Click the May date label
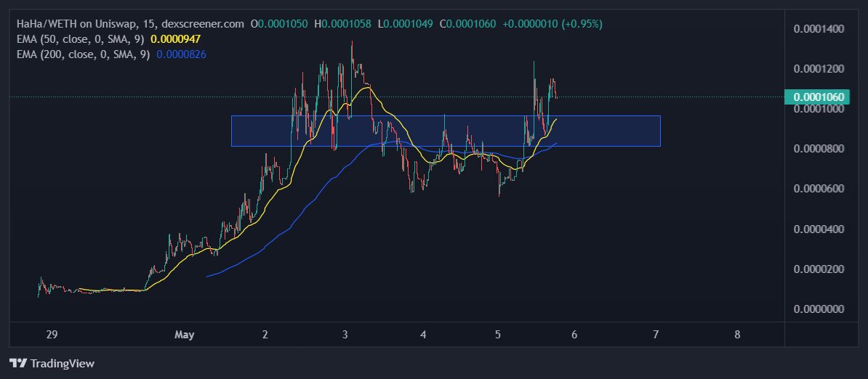 coord(185,334)
